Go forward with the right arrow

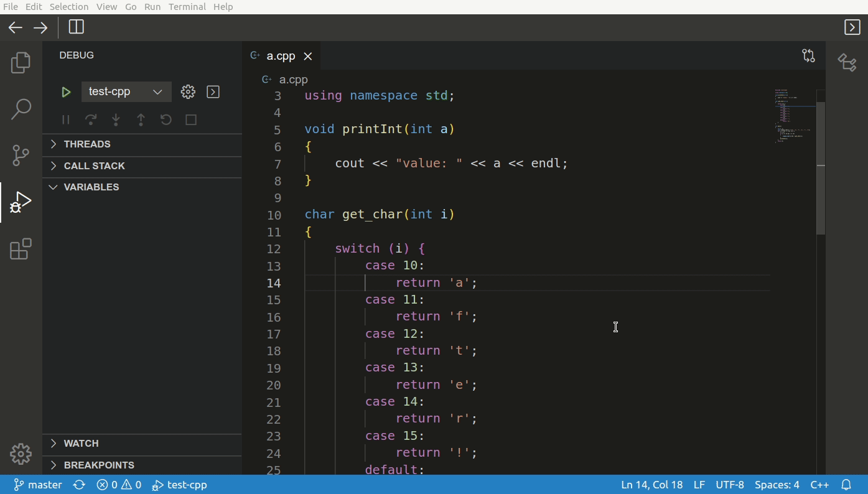[40, 27]
